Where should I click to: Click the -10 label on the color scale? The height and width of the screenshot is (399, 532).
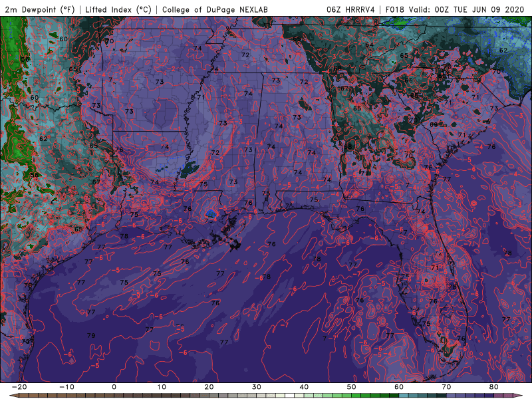66,387
